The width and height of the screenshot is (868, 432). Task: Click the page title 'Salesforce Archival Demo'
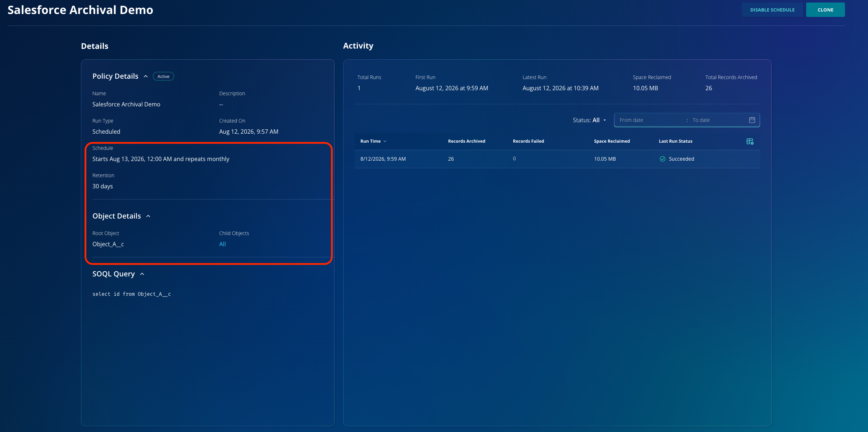coord(80,10)
